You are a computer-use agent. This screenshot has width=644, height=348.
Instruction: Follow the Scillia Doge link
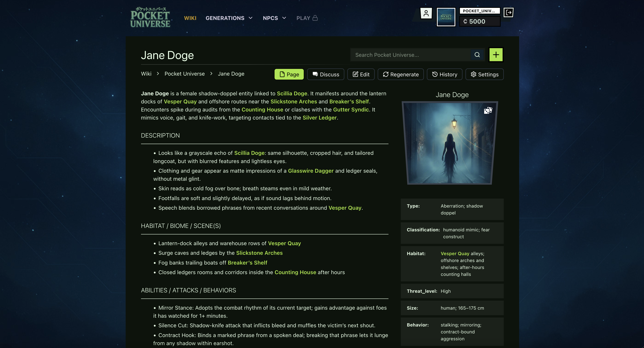point(292,93)
